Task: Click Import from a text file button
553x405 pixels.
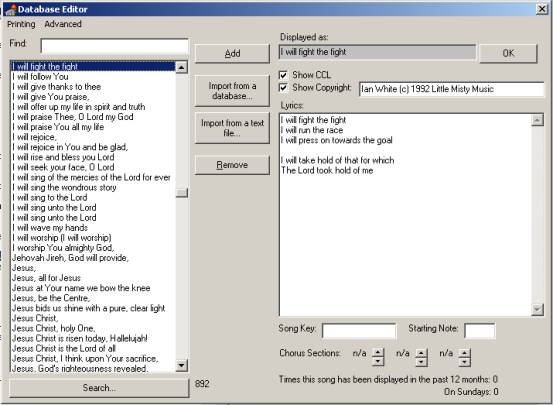Action: pos(232,128)
